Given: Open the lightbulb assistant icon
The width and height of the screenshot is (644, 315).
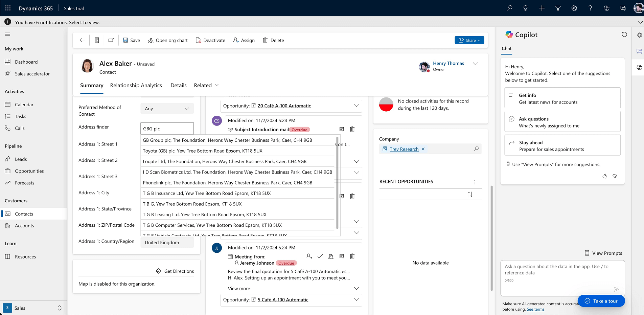Looking at the screenshot, I should tap(526, 8).
